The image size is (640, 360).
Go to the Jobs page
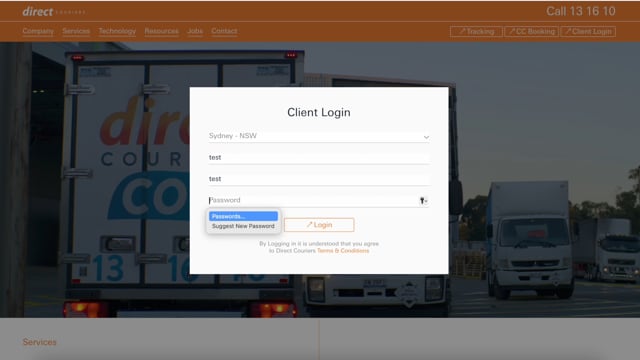point(195,31)
